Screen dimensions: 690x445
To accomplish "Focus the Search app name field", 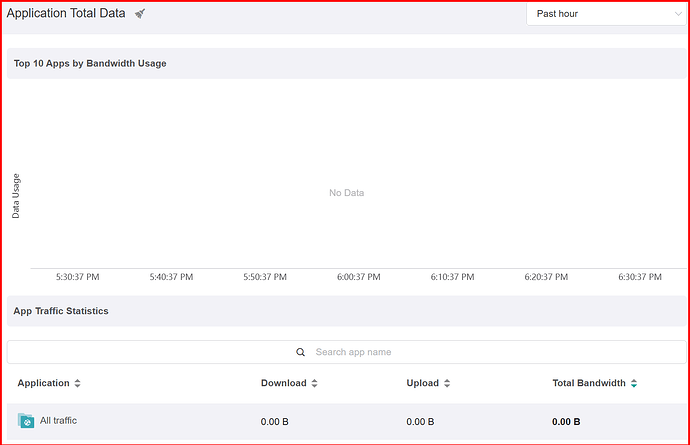I will [346, 352].
